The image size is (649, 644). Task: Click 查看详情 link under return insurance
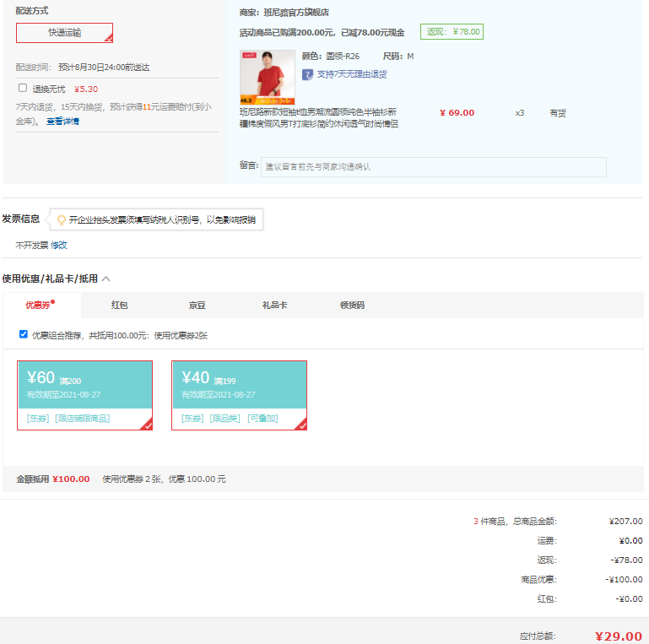[62, 121]
